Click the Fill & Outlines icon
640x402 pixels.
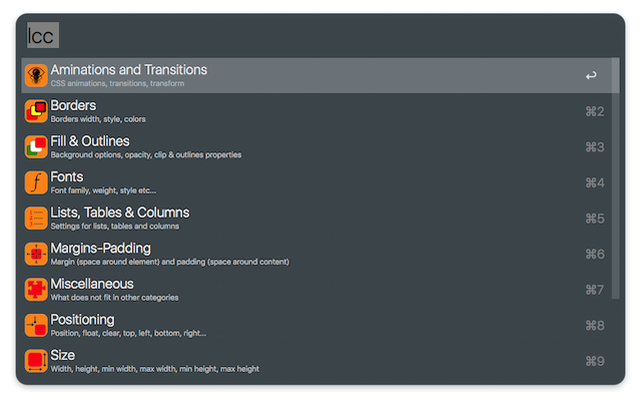(36, 147)
